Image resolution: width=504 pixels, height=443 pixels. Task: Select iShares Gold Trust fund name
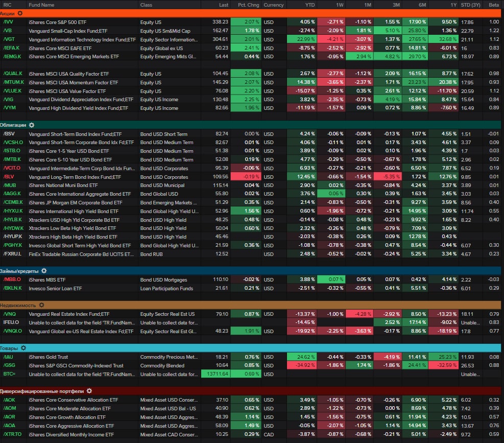tap(48, 357)
